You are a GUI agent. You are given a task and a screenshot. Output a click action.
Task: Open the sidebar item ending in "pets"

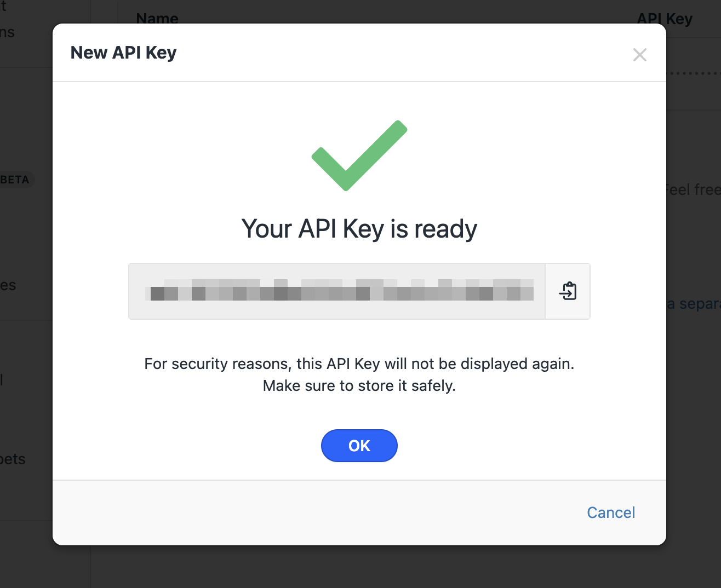(x=13, y=459)
